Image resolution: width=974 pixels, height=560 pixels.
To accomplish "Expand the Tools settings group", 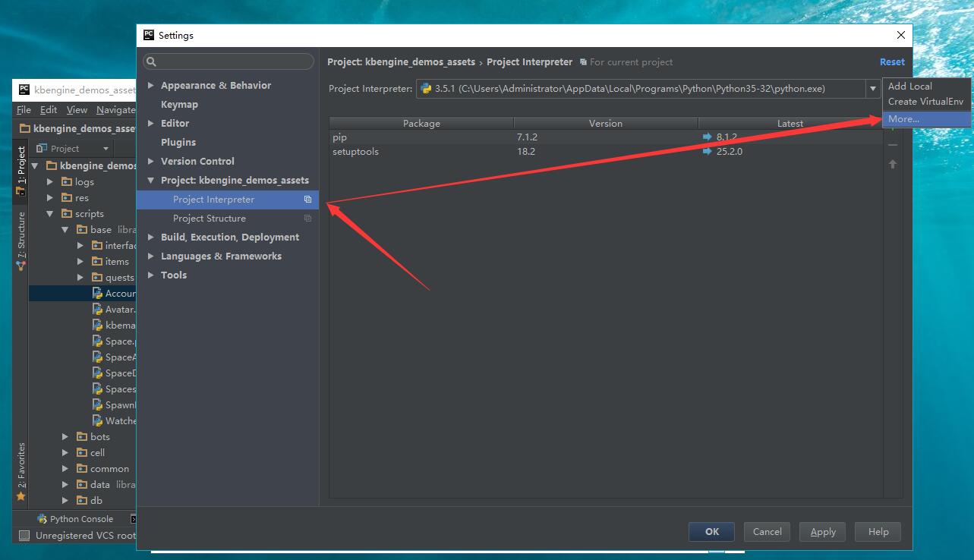I will pyautogui.click(x=150, y=275).
